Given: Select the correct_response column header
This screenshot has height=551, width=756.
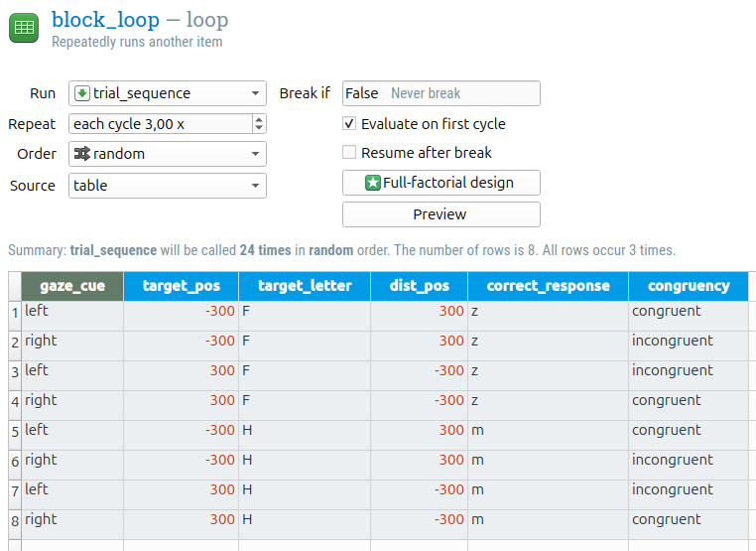Looking at the screenshot, I should click(x=548, y=286).
